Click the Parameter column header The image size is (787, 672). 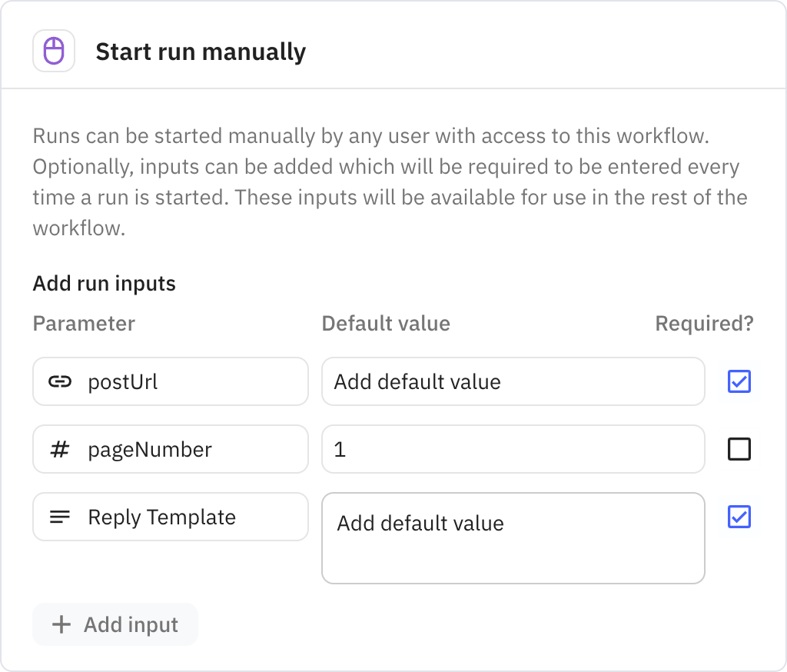(x=84, y=324)
